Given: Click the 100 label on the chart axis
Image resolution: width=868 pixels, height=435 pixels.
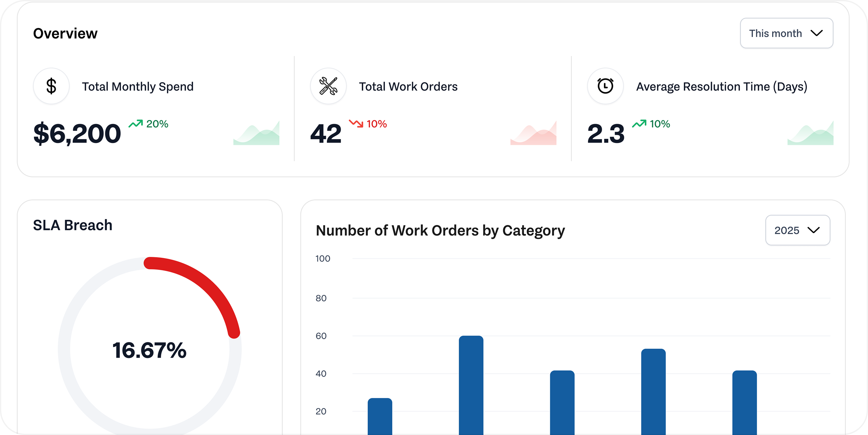Looking at the screenshot, I should click(323, 259).
